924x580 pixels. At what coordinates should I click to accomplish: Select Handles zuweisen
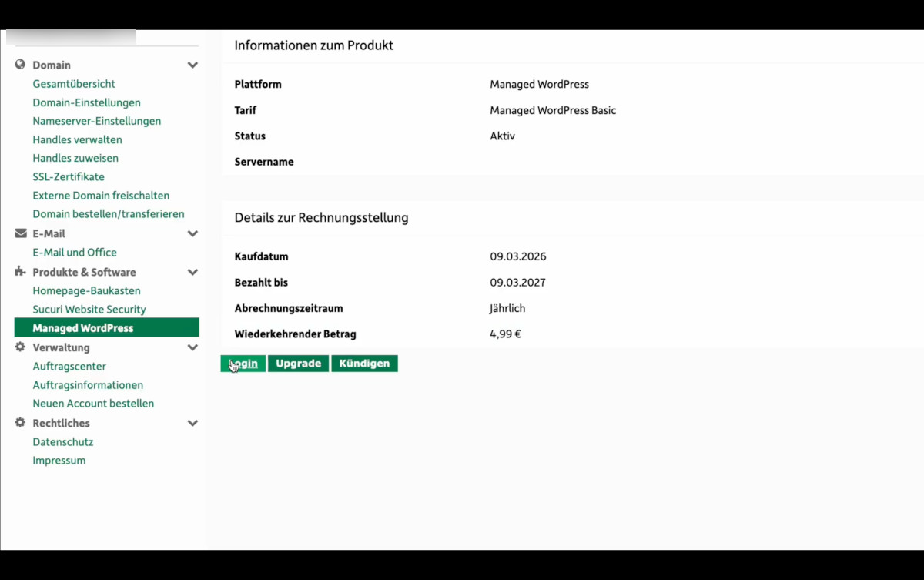point(75,158)
